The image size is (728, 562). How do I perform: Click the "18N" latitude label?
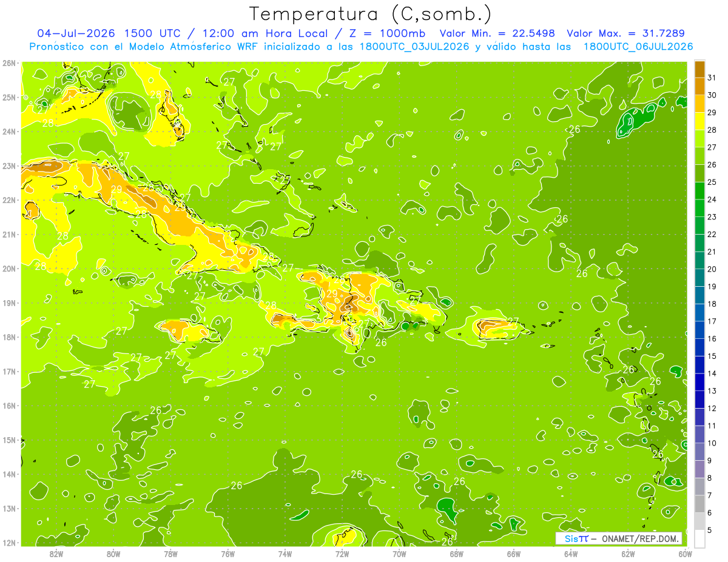8,337
